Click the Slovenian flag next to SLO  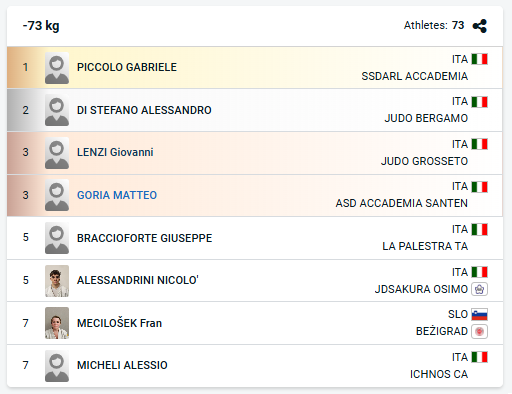point(479,314)
